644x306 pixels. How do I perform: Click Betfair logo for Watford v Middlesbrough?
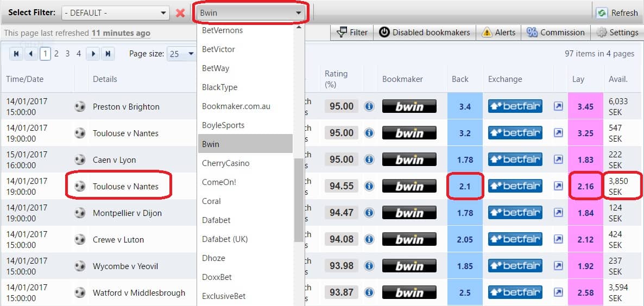tap(515, 292)
